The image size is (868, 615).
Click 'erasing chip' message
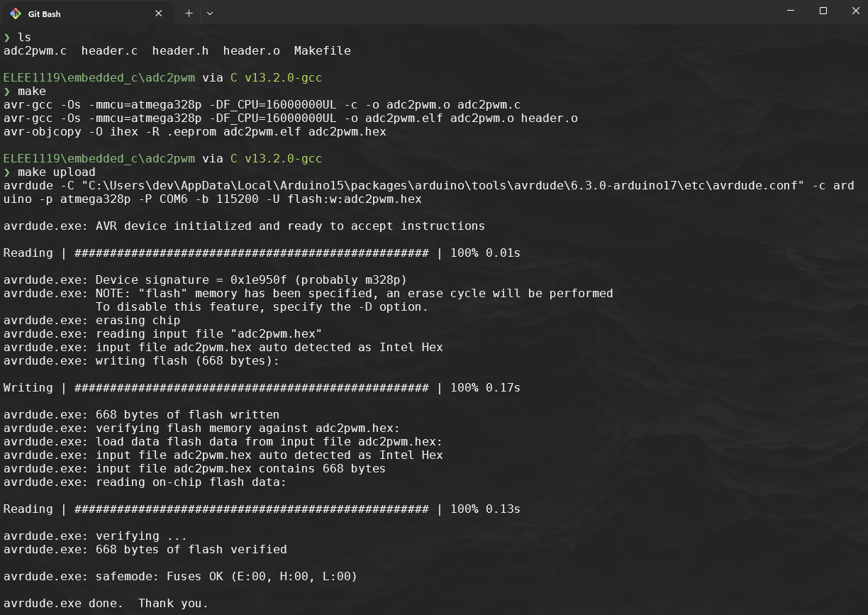coord(92,321)
